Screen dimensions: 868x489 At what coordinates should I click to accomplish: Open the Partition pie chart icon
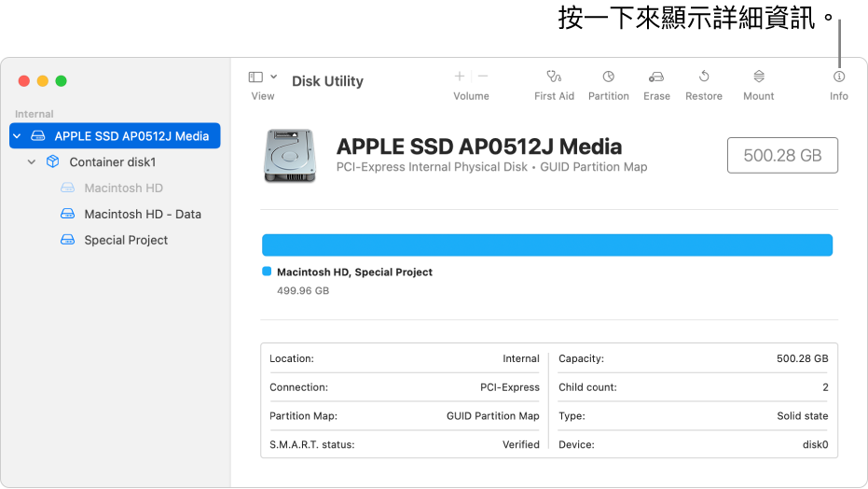(x=609, y=77)
